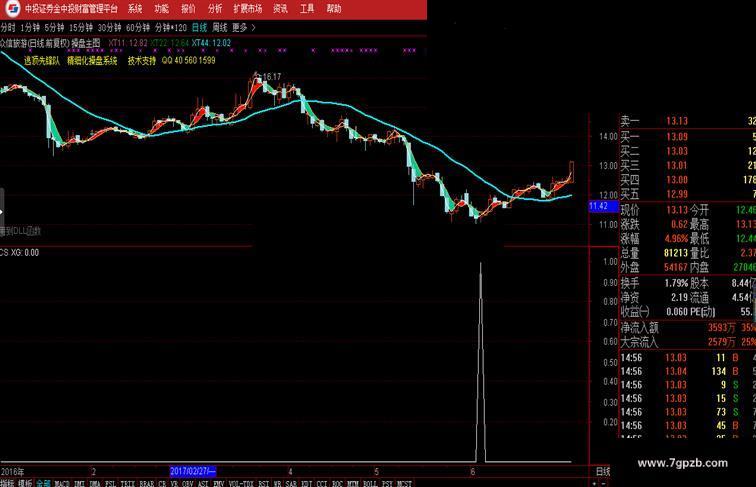Click the securities platform logo icon
Image resolution: width=756 pixels, height=487 pixels.
coord(12,8)
